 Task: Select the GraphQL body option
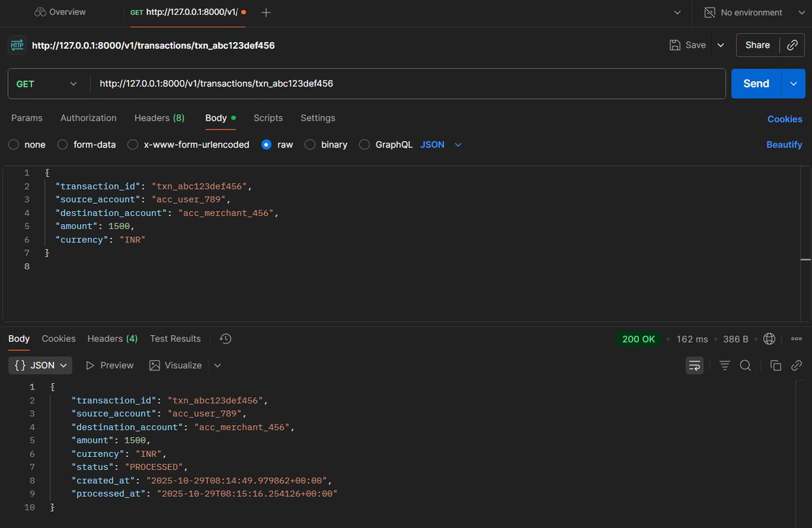(365, 144)
